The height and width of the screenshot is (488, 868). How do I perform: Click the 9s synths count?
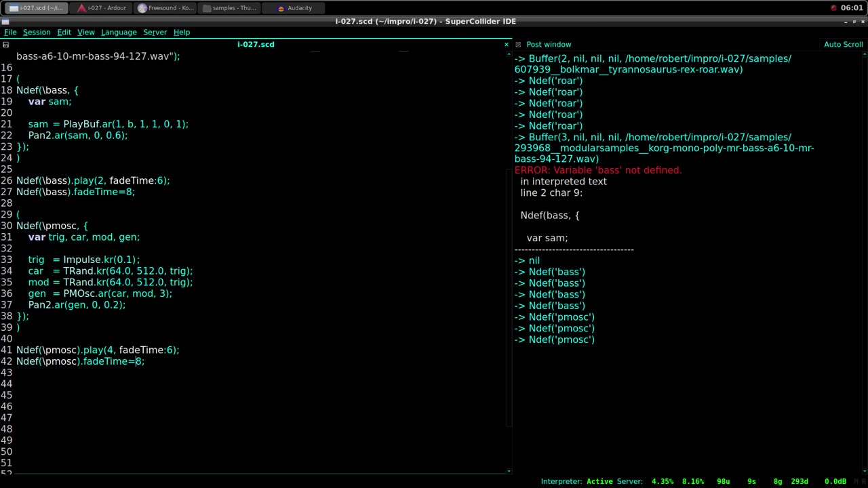tap(751, 481)
